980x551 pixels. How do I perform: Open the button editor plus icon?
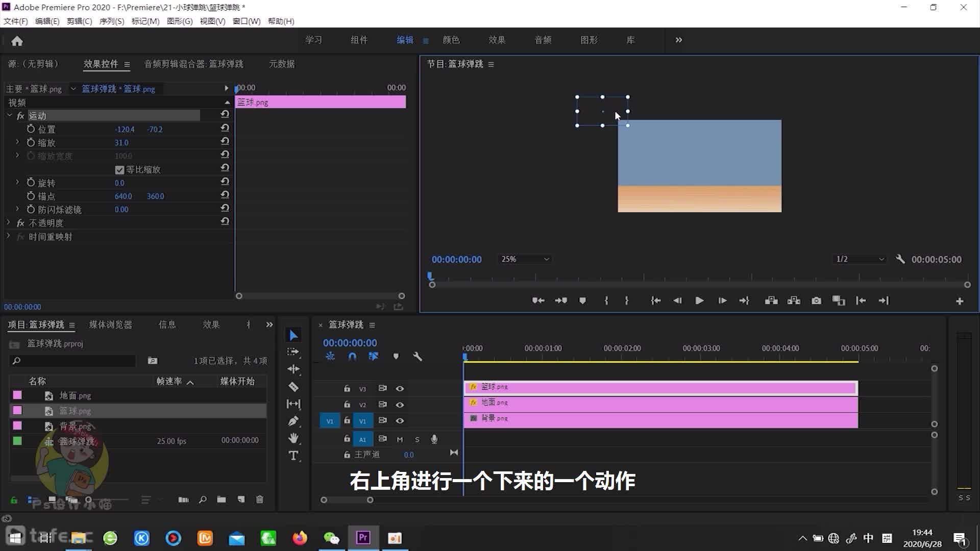960,301
